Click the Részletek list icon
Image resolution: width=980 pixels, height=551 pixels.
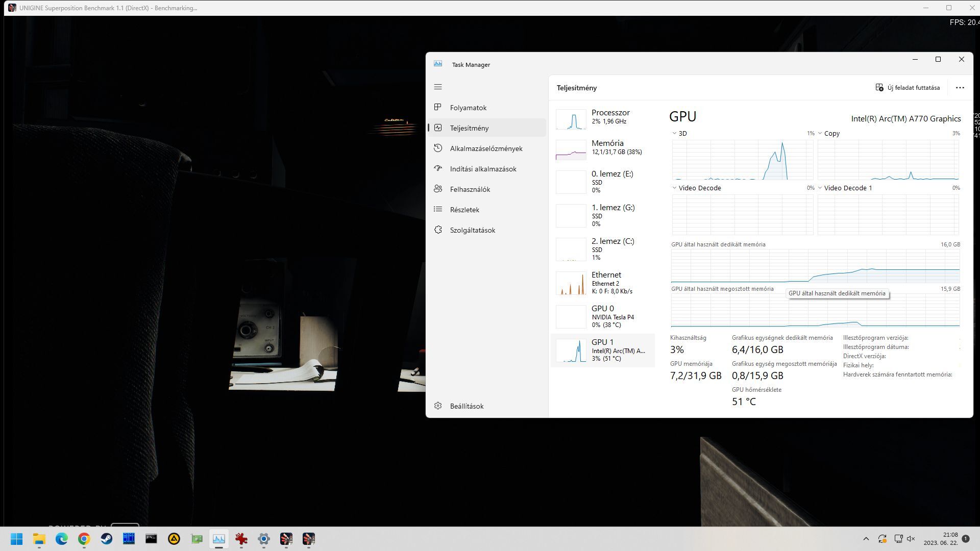pyautogui.click(x=437, y=209)
